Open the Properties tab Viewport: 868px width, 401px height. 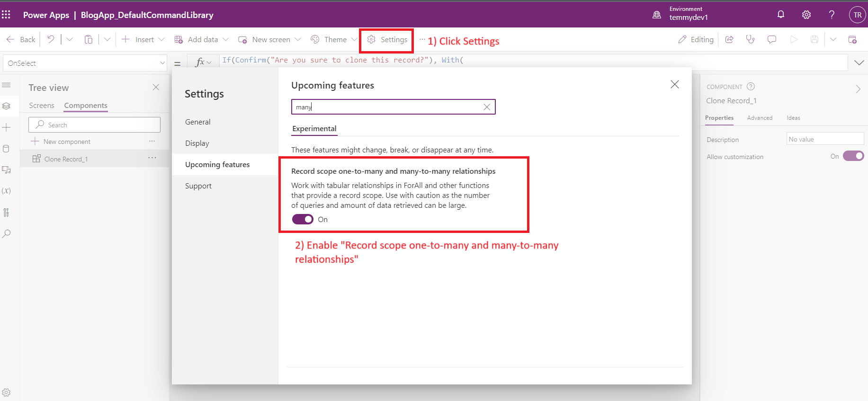pyautogui.click(x=719, y=118)
